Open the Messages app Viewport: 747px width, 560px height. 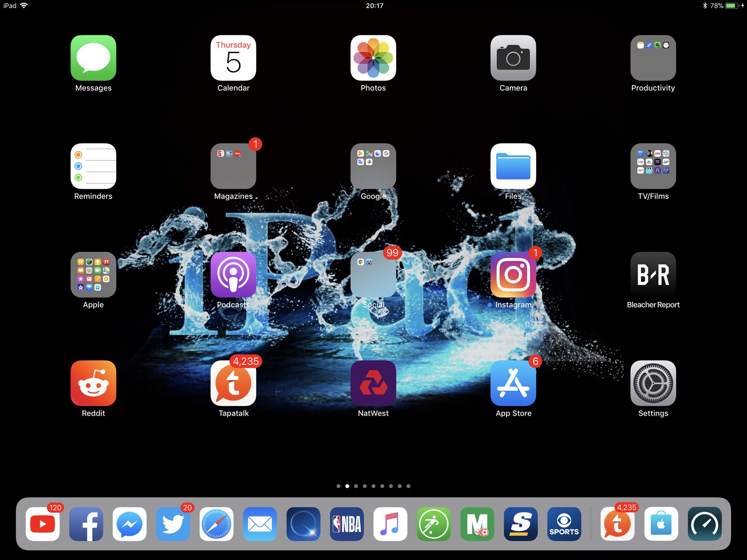click(93, 58)
